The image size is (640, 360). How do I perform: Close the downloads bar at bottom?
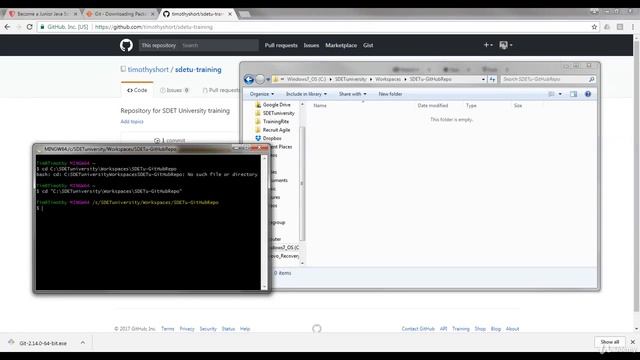[x=633, y=342]
